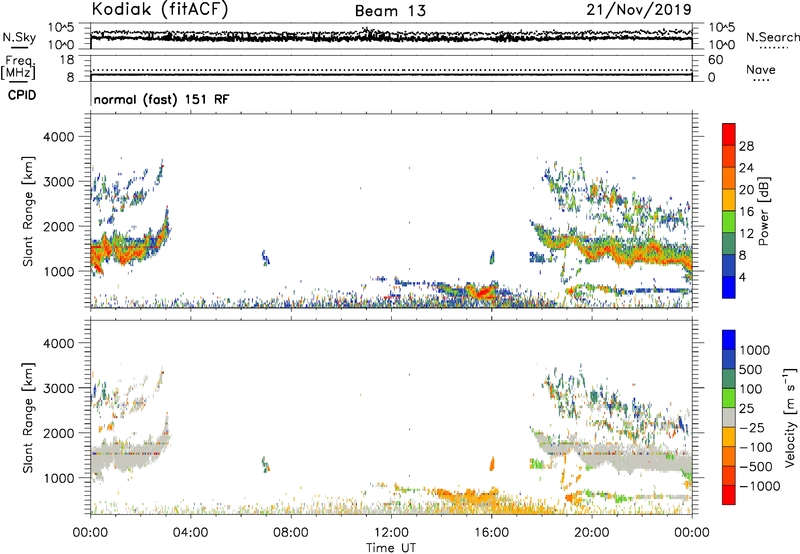Click the strong red echo near 16:00 in power panel
Image resolution: width=800 pixels, height=554 pixels.
[482, 292]
